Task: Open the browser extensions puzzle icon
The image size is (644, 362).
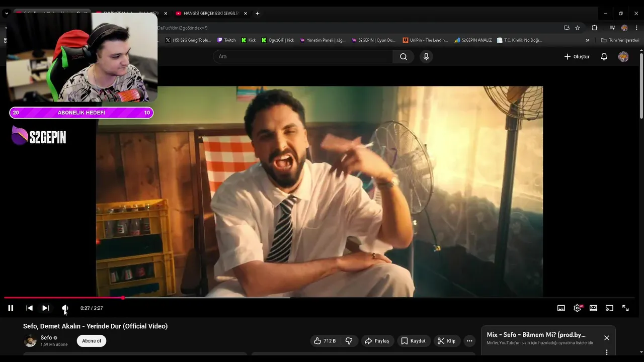Action: 594,28
